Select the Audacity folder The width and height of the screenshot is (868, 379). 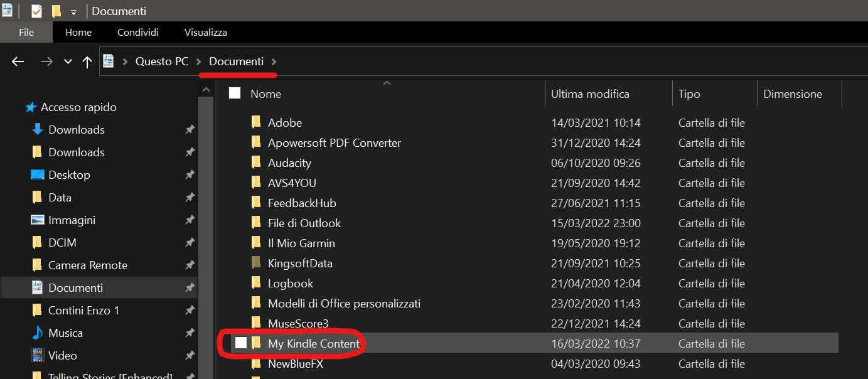(x=289, y=163)
